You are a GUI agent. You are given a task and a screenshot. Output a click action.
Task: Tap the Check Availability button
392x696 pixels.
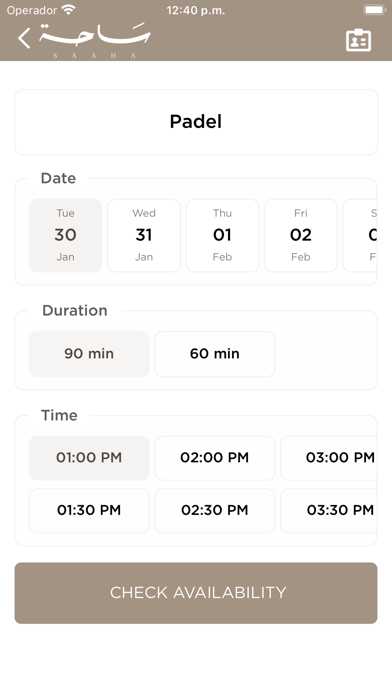click(196, 593)
